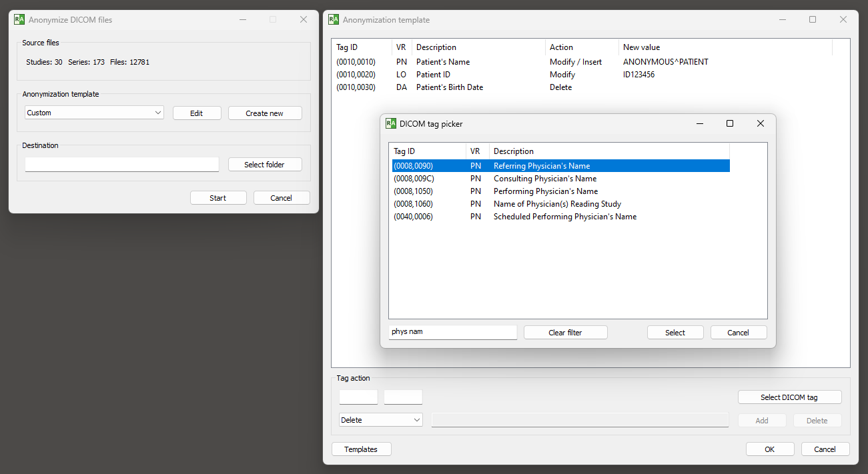Click the Select DICOM tag button
Image resolution: width=868 pixels, height=474 pixels.
[789, 397]
